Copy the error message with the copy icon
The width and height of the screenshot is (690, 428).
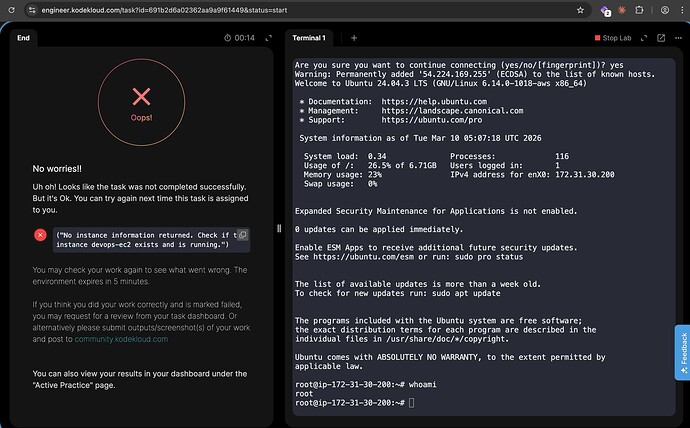(x=243, y=234)
